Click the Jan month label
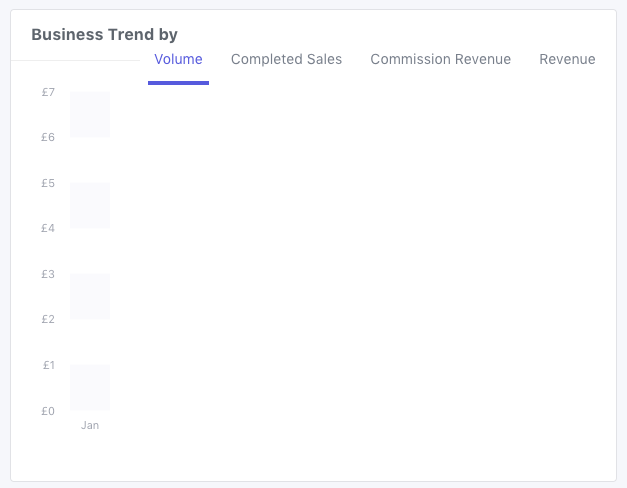The width and height of the screenshot is (627, 488). 90,426
